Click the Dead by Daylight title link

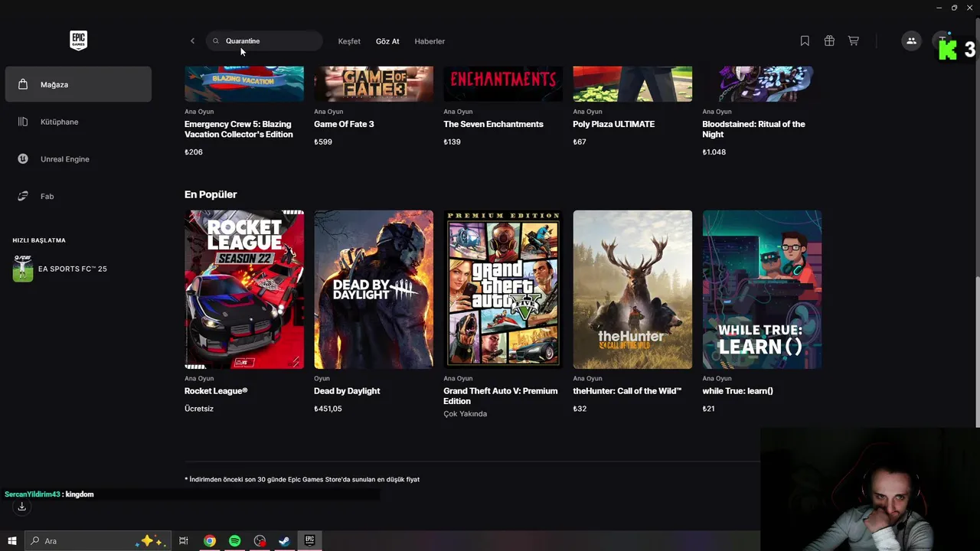(x=347, y=391)
